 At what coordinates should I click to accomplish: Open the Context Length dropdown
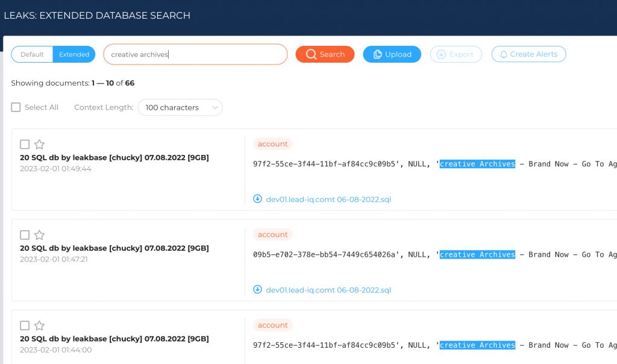180,107
